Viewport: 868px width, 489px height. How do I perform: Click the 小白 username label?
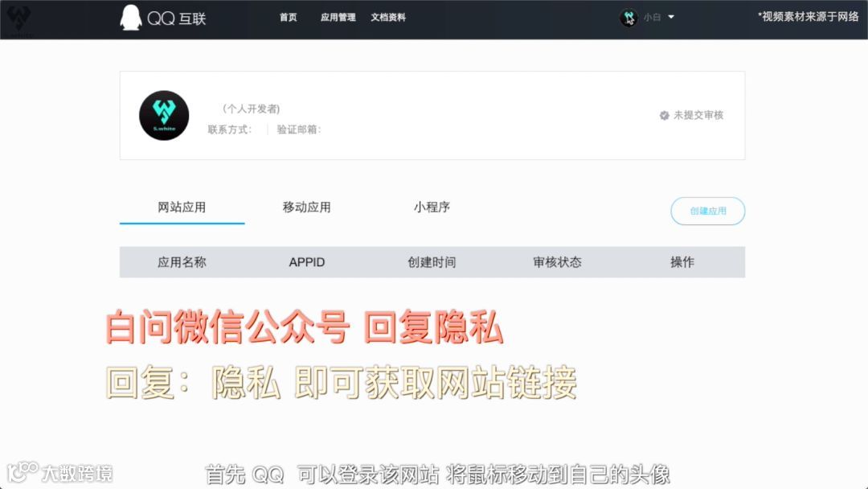pos(652,18)
